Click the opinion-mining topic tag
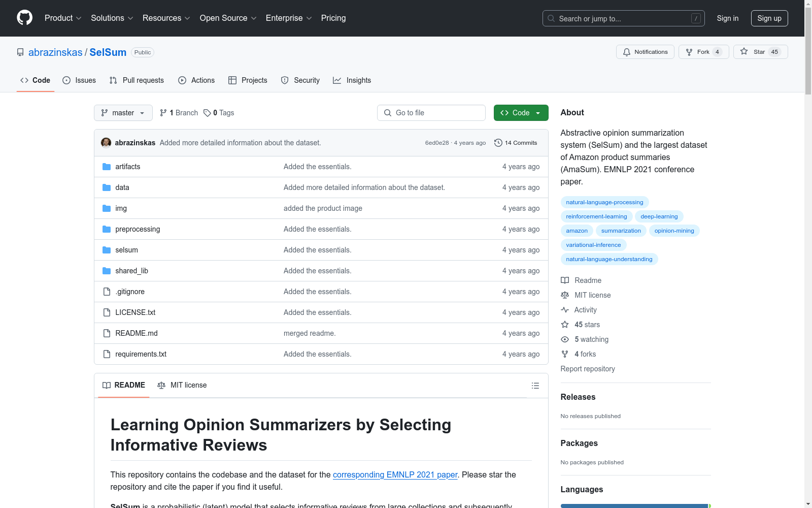 (674, 231)
